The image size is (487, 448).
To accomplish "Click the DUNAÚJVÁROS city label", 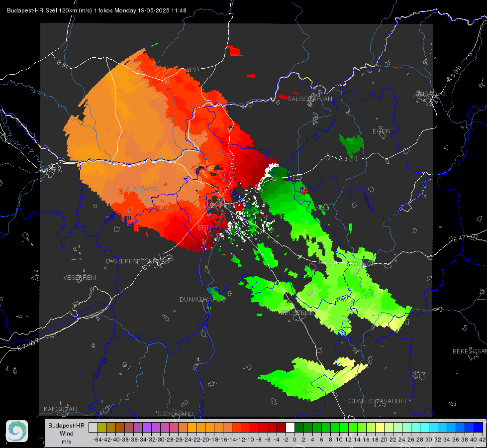I will (202, 299).
